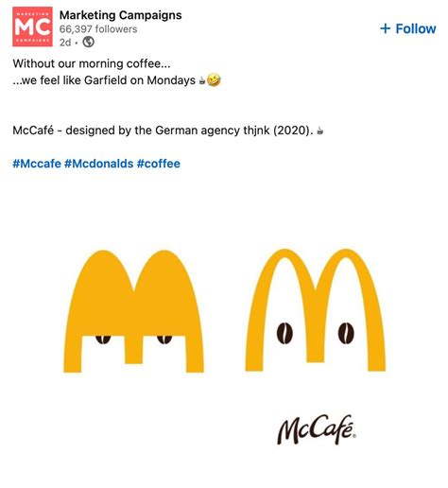The image size is (448, 488).
Task: Click the awake golden arches logo
Action: 316,310
